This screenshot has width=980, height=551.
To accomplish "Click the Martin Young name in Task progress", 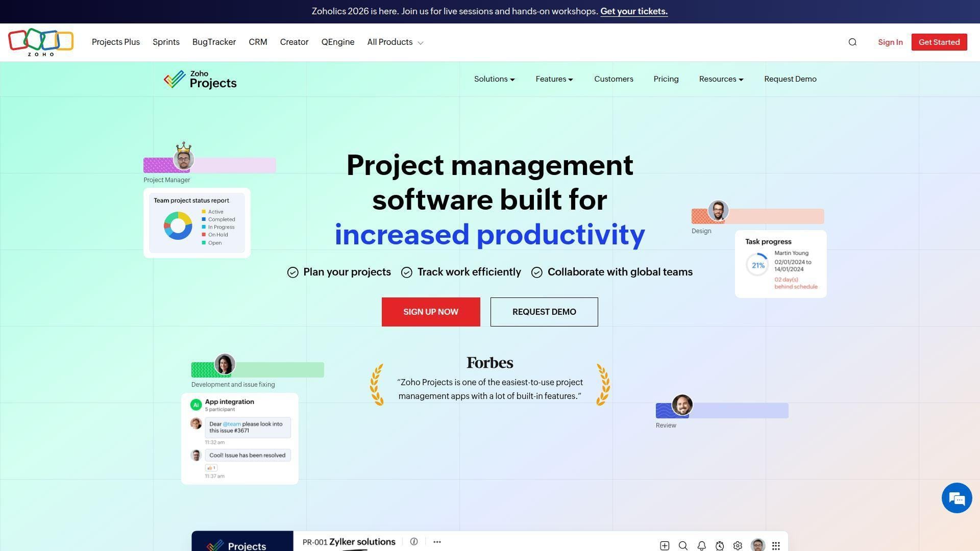I will coord(791,253).
